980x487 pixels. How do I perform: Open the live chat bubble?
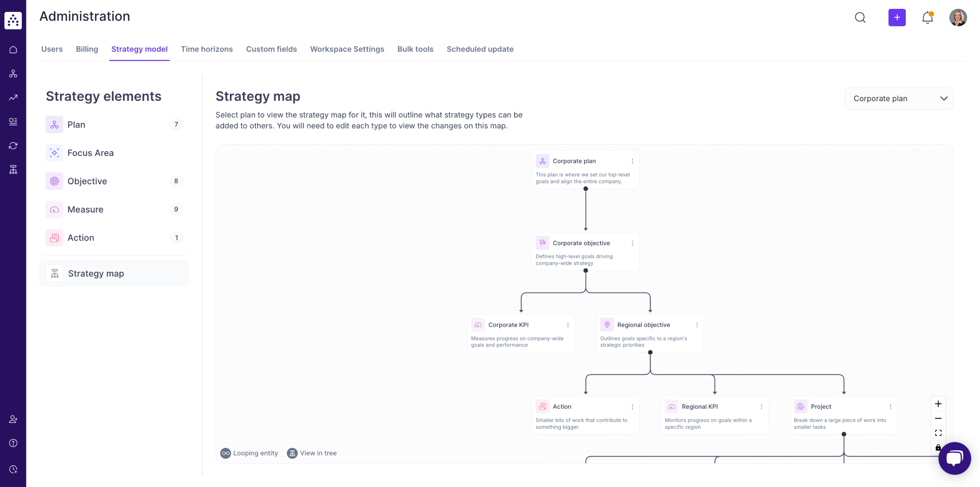(954, 458)
